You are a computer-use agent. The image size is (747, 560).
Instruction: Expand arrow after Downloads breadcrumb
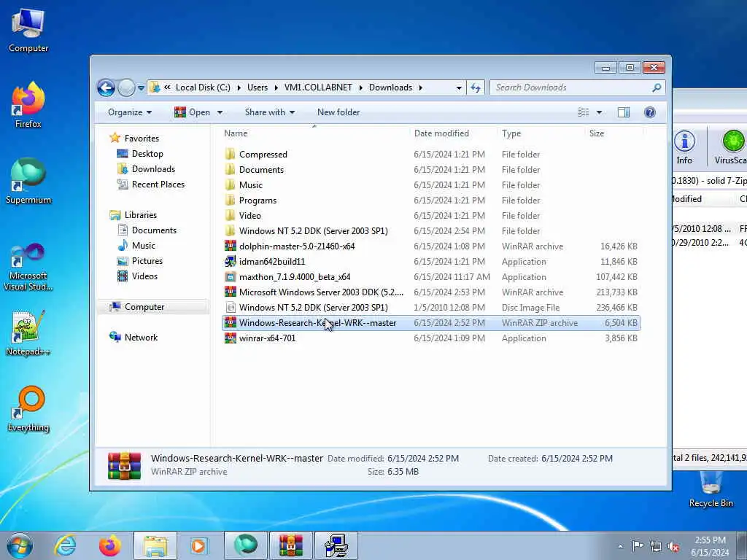pyautogui.click(x=421, y=87)
